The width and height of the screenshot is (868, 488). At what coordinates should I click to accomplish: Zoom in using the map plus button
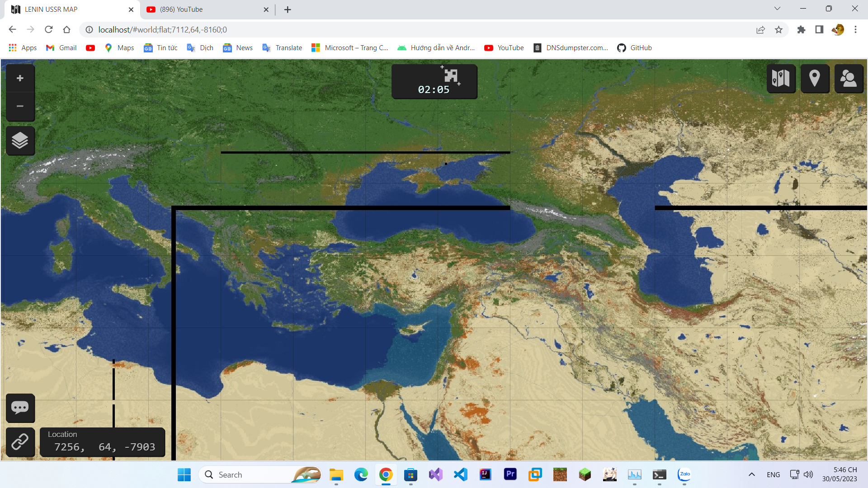[20, 79]
